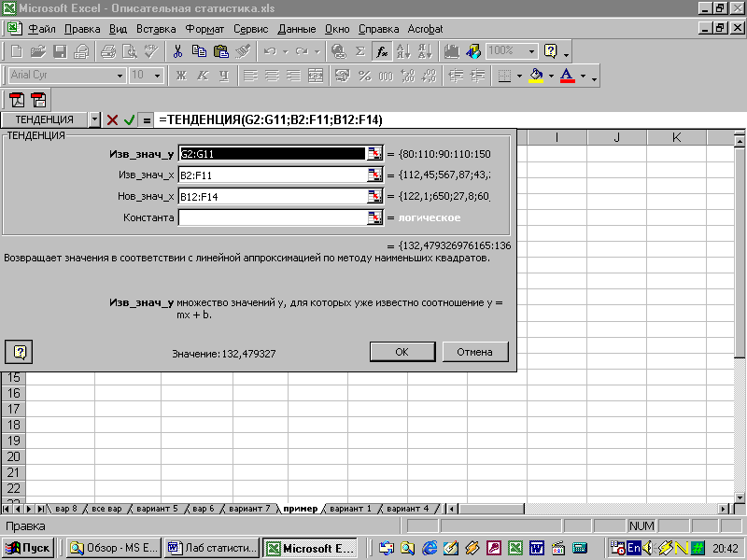Screen dimensions: 747x560
Task: Sort descending with the Z-A icon
Action: coord(425,51)
